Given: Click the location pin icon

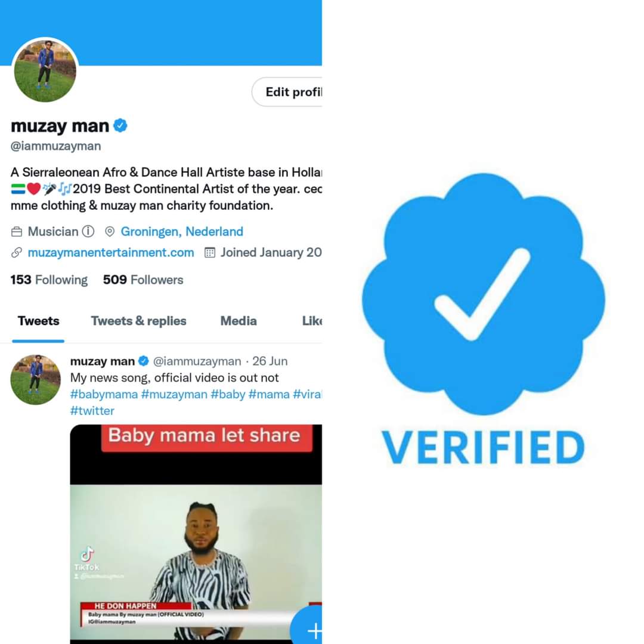Looking at the screenshot, I should [109, 231].
